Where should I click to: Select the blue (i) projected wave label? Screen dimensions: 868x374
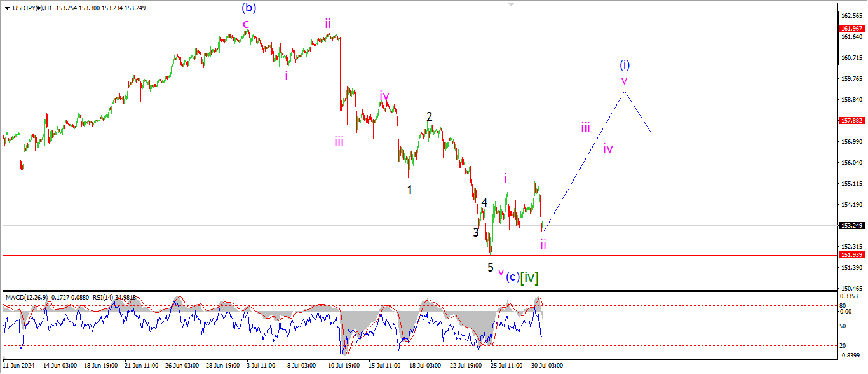coord(625,65)
